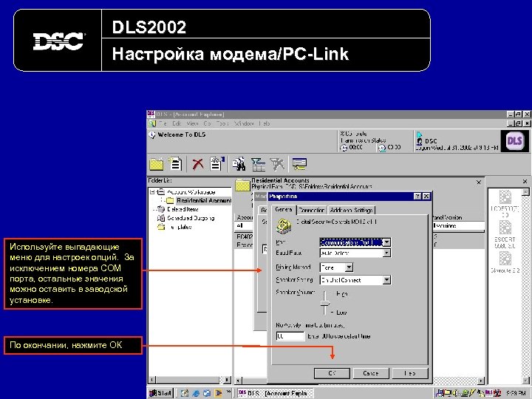Click the account list scrollbar right arrow
This screenshot has height=399, width=532.
coord(481,381)
